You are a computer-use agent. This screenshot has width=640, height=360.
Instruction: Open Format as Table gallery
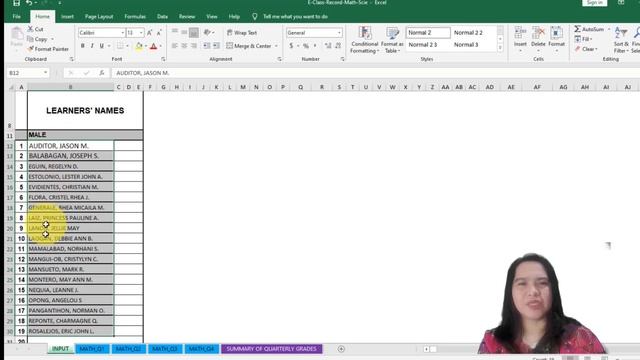[x=392, y=40]
